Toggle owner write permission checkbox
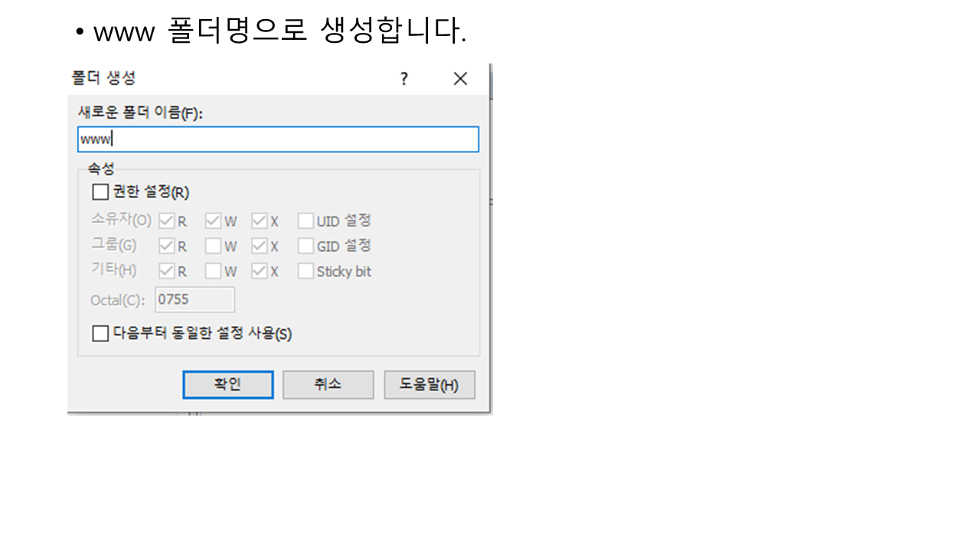 click(213, 221)
